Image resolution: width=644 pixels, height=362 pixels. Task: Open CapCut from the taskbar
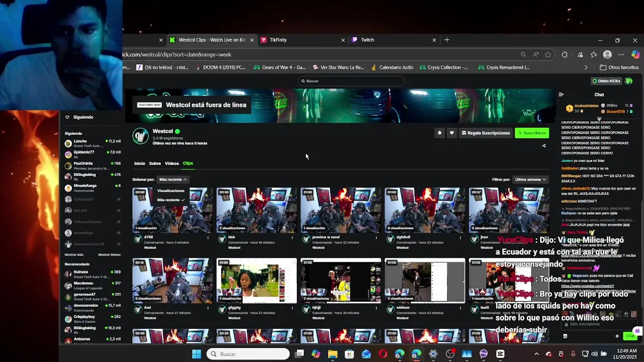[500, 354]
